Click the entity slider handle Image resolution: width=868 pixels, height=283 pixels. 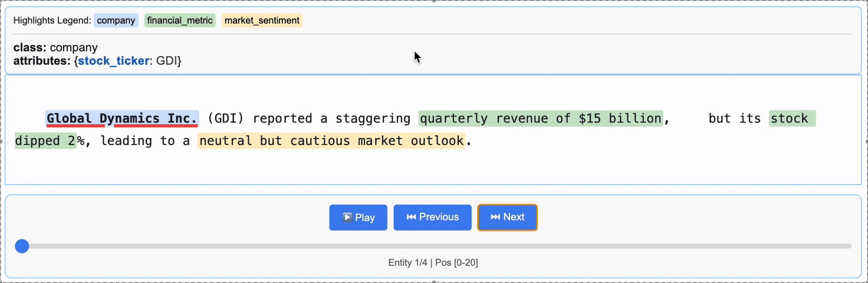click(x=22, y=246)
